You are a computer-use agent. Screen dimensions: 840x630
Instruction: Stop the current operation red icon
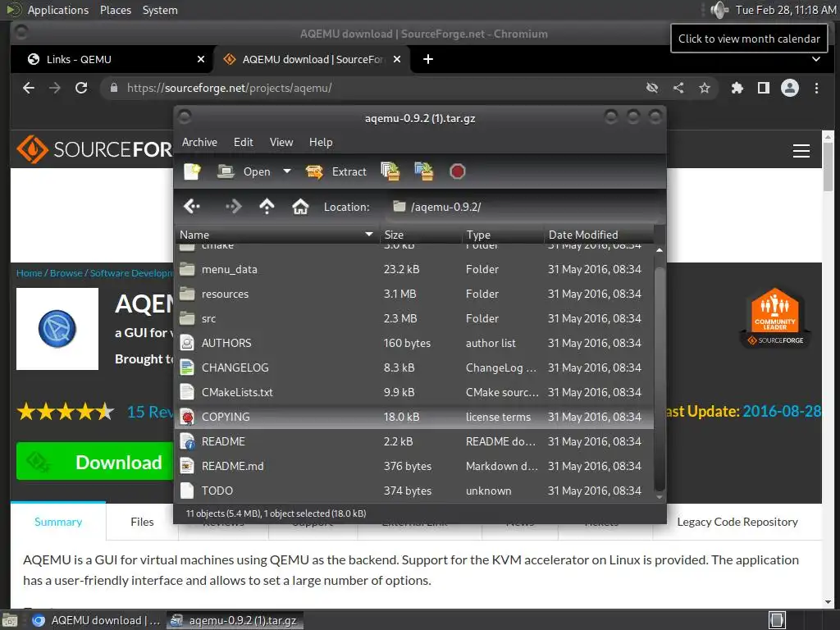457,171
